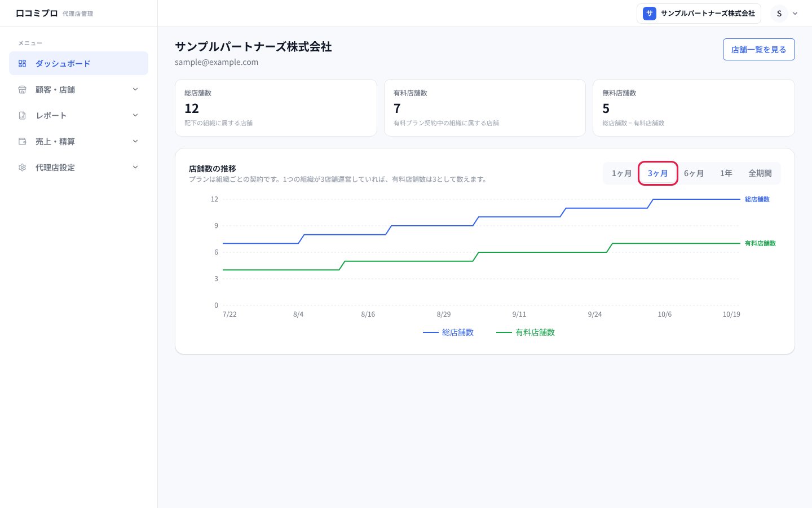This screenshot has height=508, width=812.
Task: Toggle 総店舗数 series in chart legend
Action: click(x=448, y=332)
